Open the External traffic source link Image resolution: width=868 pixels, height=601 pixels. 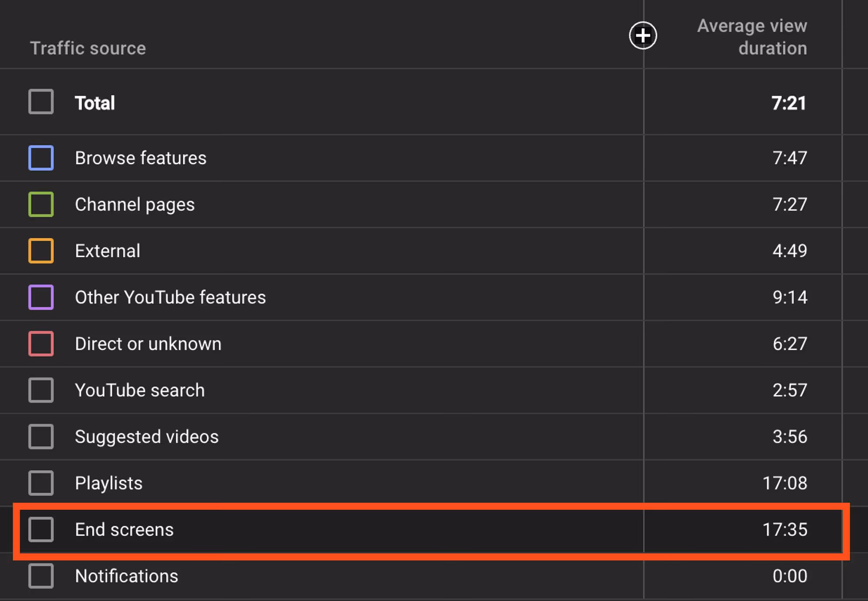tap(108, 251)
